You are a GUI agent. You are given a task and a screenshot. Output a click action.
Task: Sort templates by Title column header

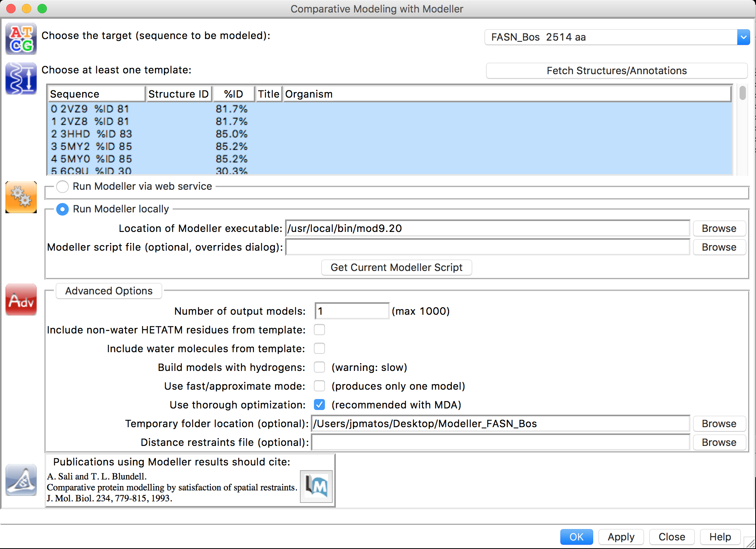point(269,94)
